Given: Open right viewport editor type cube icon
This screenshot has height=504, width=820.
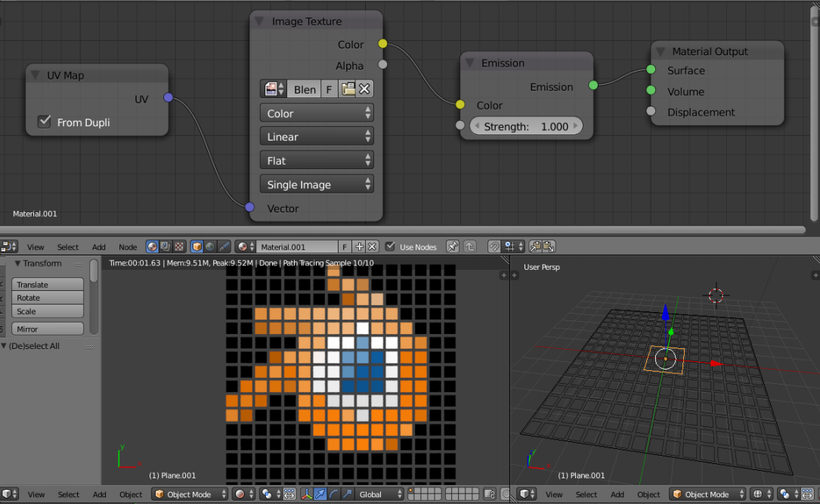Looking at the screenshot, I should point(527,494).
